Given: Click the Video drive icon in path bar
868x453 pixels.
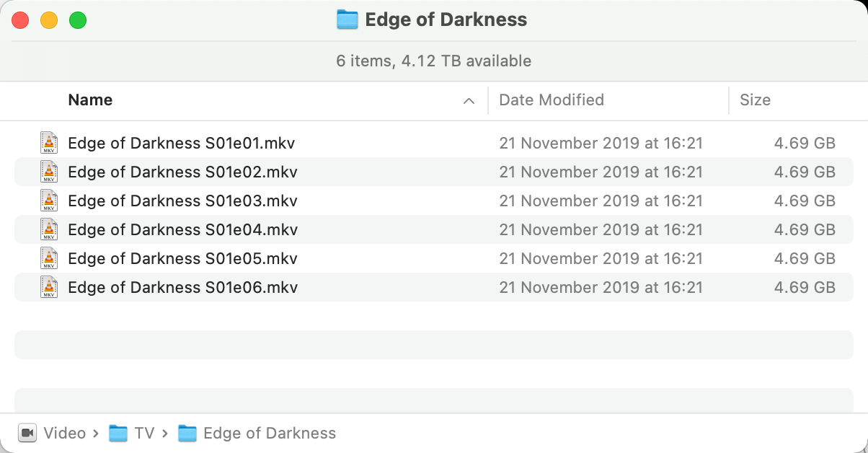Looking at the screenshot, I should [27, 433].
